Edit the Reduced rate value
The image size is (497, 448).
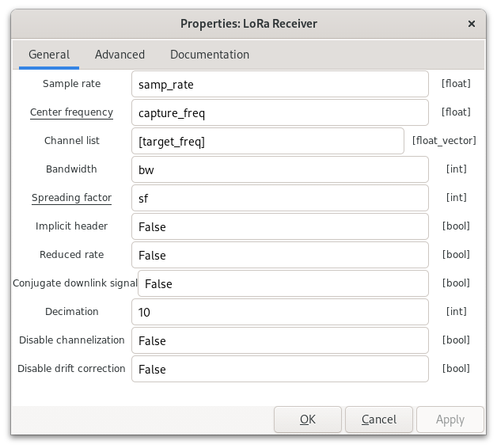[280, 255]
